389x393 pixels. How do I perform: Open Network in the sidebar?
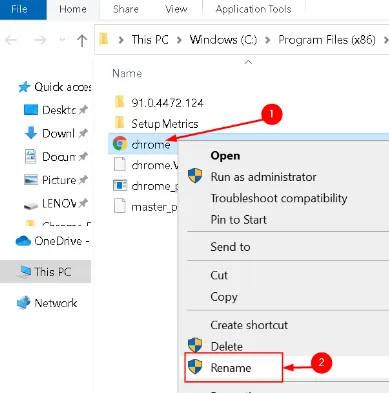click(56, 303)
